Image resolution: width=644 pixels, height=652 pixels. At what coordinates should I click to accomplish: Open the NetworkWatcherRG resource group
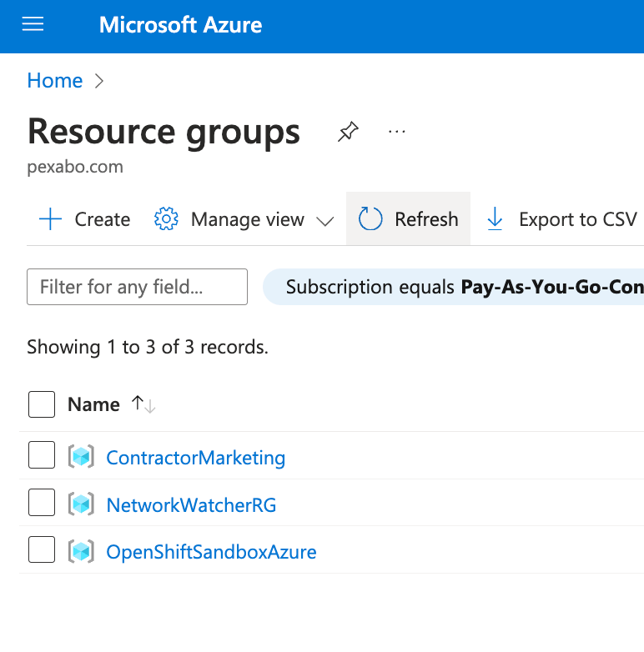(x=191, y=504)
